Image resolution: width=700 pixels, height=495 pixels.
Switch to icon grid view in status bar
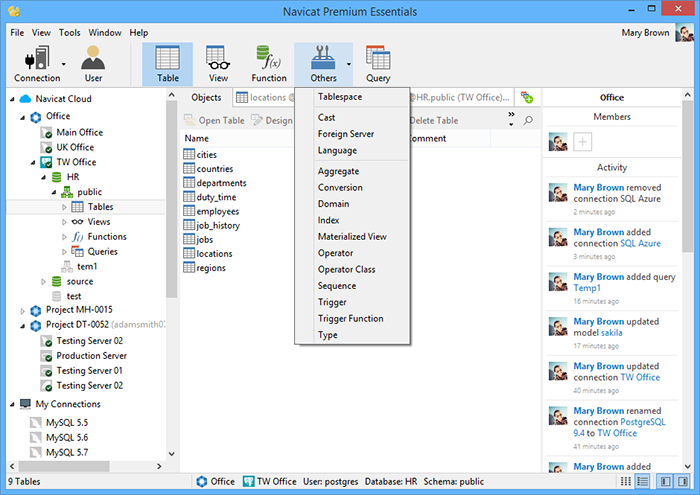click(626, 481)
